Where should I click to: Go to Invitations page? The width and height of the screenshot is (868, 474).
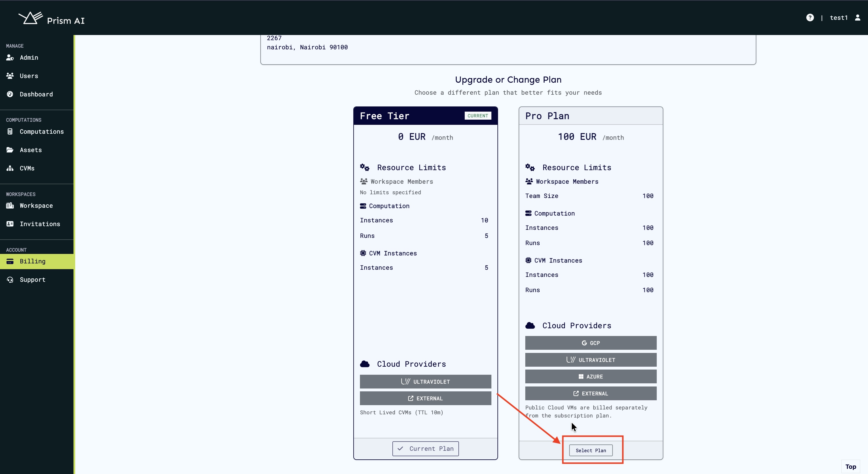pyautogui.click(x=37, y=224)
